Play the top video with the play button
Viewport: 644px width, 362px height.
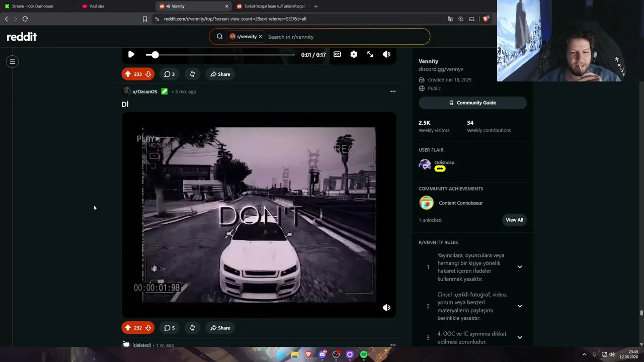coord(131,54)
